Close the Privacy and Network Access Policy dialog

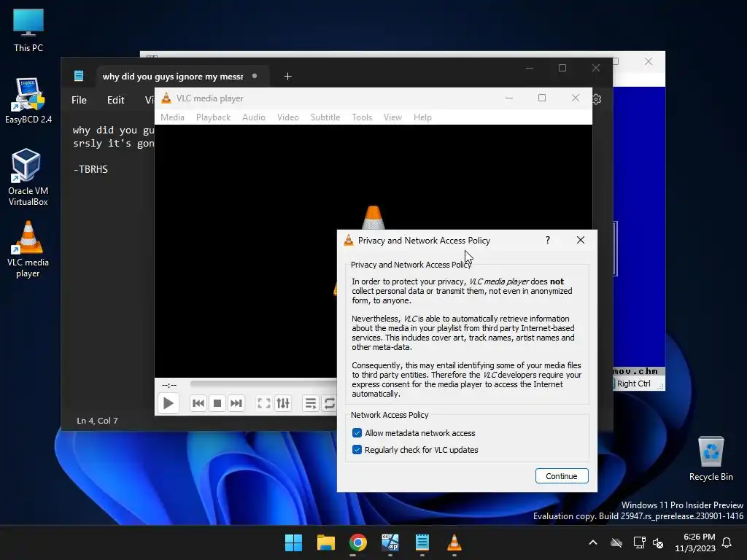tap(580, 240)
